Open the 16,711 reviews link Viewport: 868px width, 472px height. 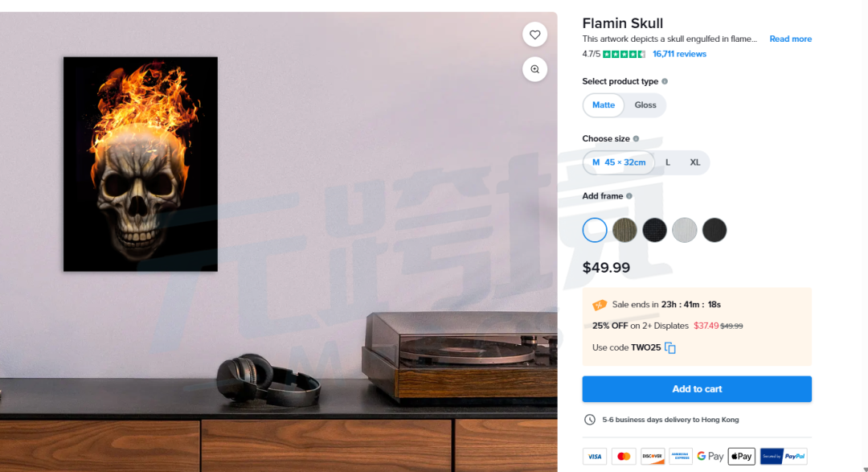[679, 55]
